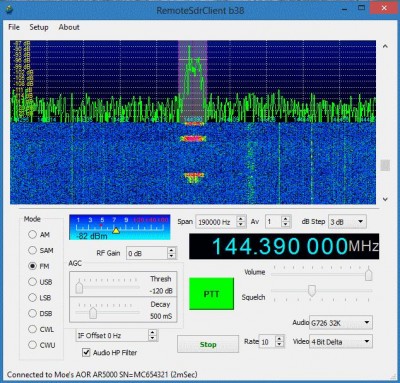Increase the Span value with up arrow
Screen dimensions: 400x383
[x=241, y=219]
